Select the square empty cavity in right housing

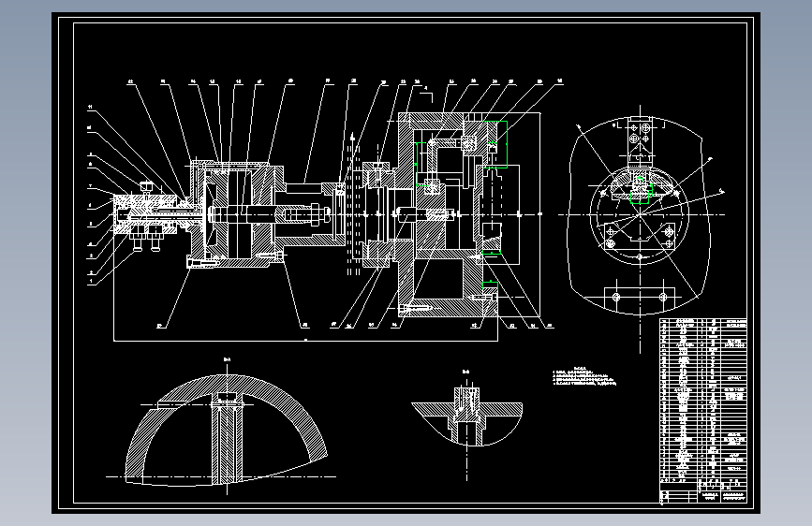click(437, 279)
